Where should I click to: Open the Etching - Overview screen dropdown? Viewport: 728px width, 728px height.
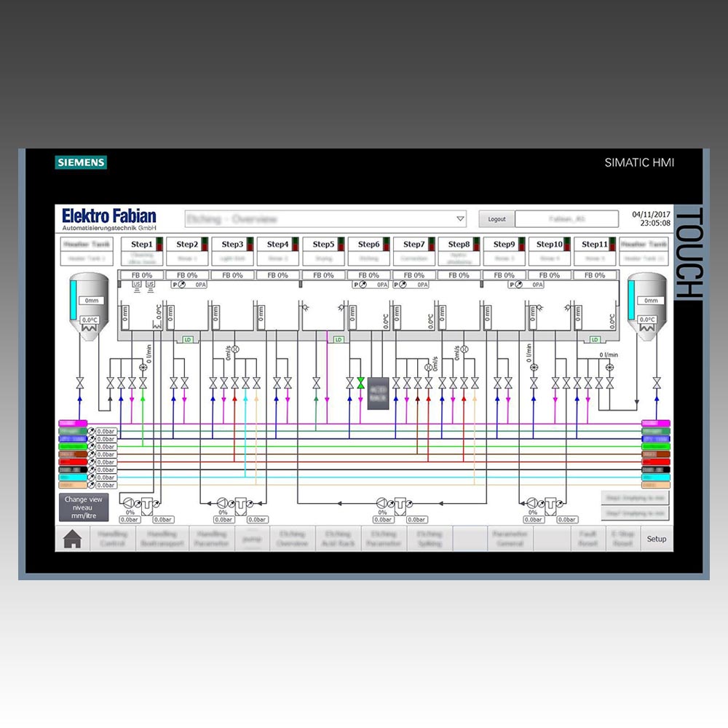(460, 218)
